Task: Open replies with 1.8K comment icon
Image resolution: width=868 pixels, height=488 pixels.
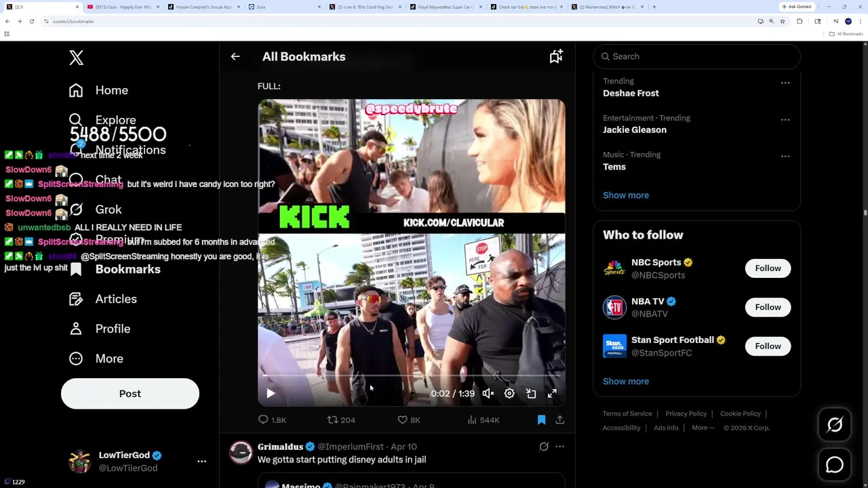Action: (272, 420)
